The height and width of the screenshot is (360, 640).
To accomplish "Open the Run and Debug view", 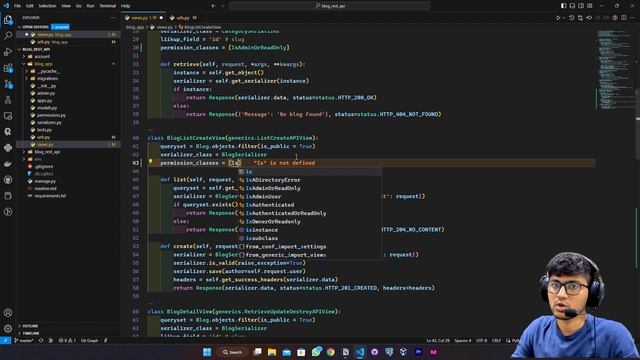I will click(x=8, y=51).
